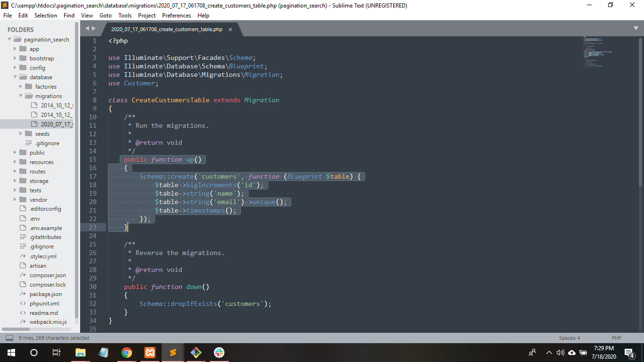Click the tab back navigation arrow
The width and height of the screenshot is (644, 362).
[87, 28]
